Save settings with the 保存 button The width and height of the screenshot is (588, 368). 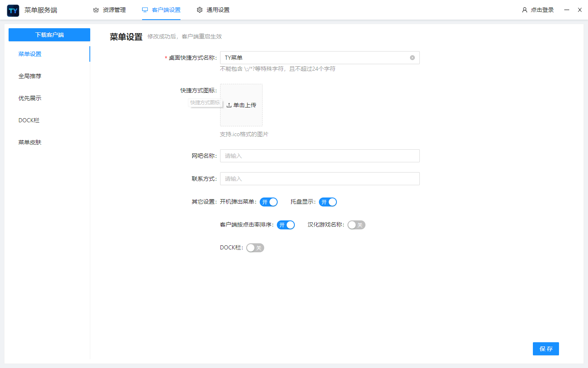click(x=546, y=349)
